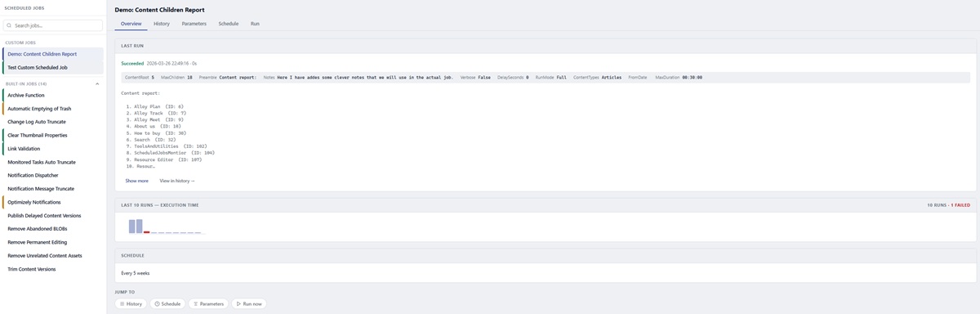Open Remove Permanent Editing job

53,242
